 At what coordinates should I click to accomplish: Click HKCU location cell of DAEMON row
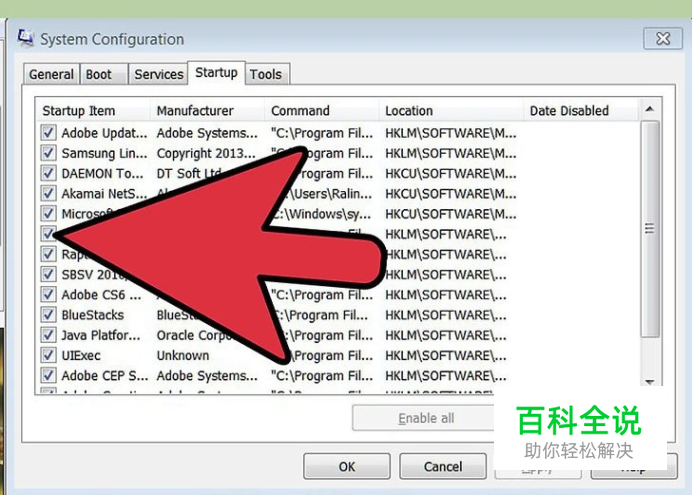pos(451,173)
